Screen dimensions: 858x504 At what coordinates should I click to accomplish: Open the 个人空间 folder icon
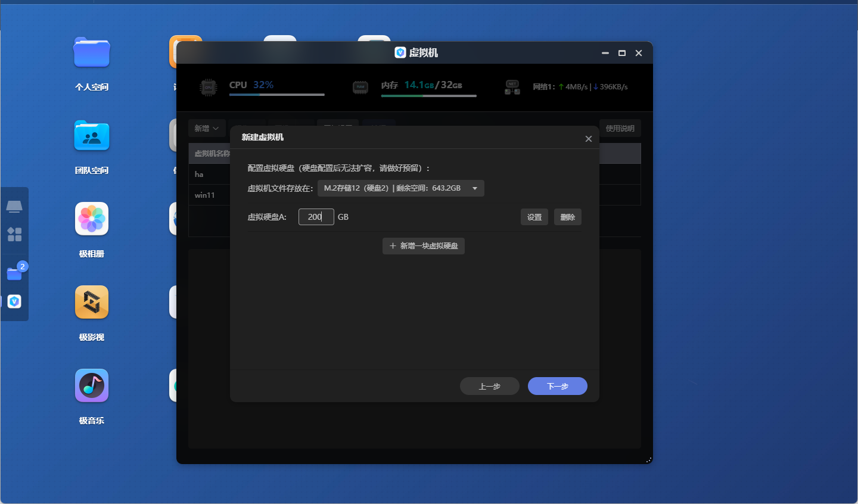[x=92, y=53]
